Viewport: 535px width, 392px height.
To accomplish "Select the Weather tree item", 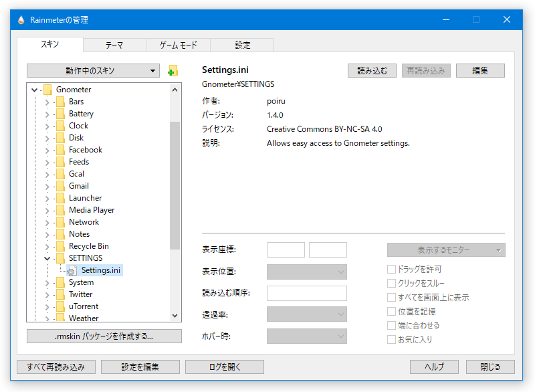I will 84,318.
